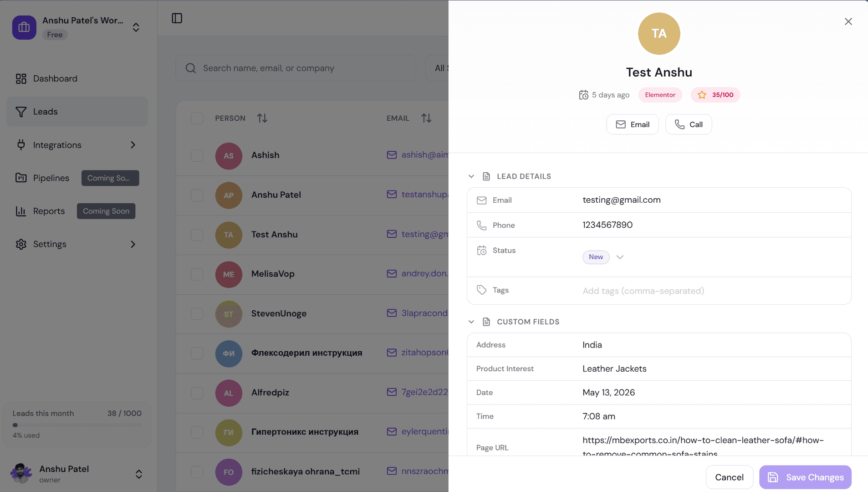The width and height of the screenshot is (868, 492).
Task: Click Lead Details document icon
Action: click(486, 176)
